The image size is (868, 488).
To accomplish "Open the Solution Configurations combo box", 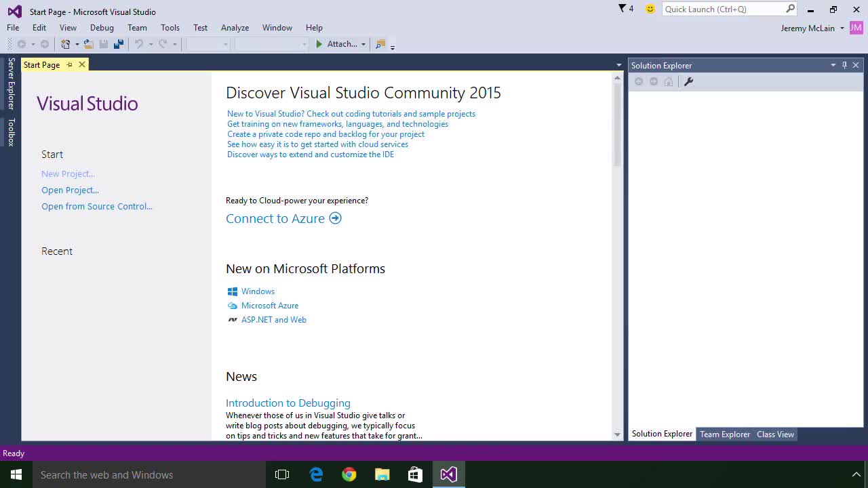I will tap(209, 44).
